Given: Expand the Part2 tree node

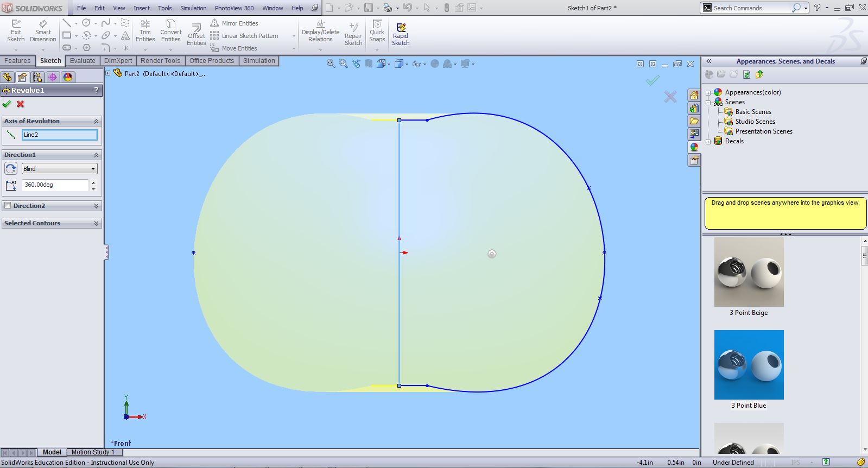Looking at the screenshot, I should (x=108, y=73).
